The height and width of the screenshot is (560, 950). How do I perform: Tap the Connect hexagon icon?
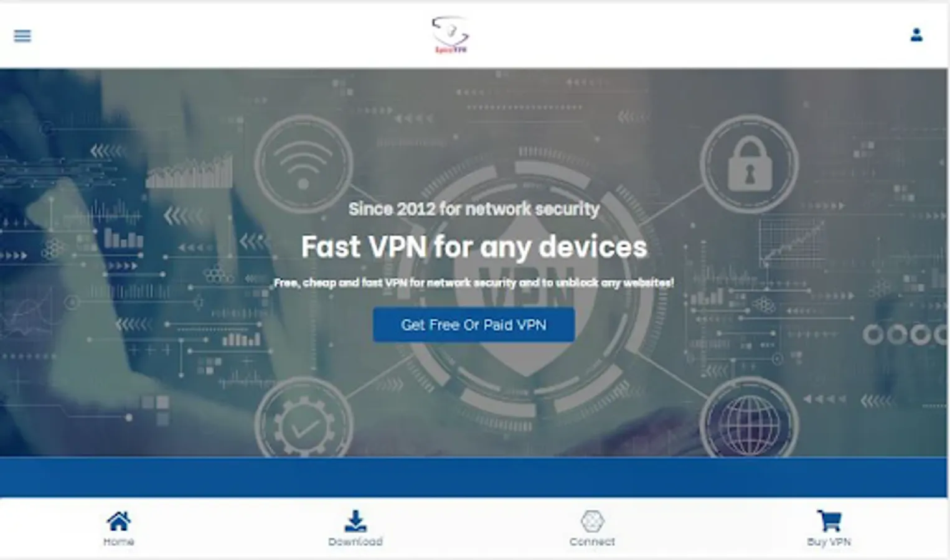pyautogui.click(x=592, y=521)
